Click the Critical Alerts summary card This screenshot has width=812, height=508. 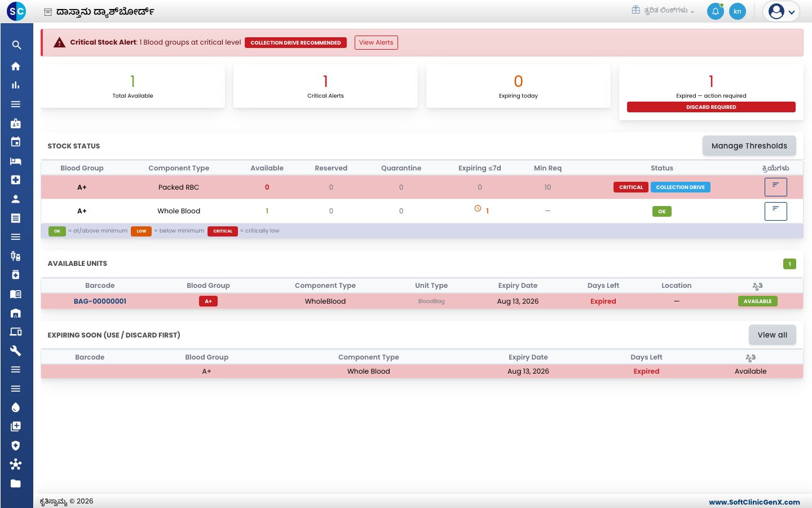(x=325, y=86)
